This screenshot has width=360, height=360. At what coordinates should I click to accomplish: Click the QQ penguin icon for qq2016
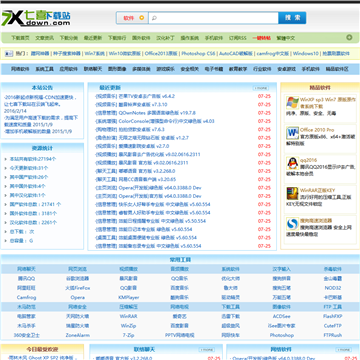click(292, 163)
